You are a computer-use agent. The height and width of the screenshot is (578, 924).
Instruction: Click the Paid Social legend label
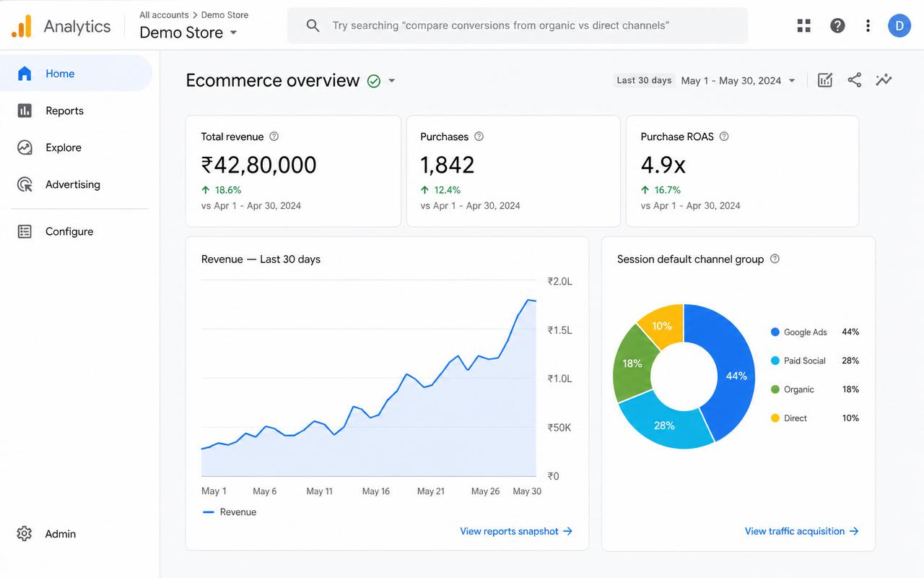pyautogui.click(x=805, y=361)
